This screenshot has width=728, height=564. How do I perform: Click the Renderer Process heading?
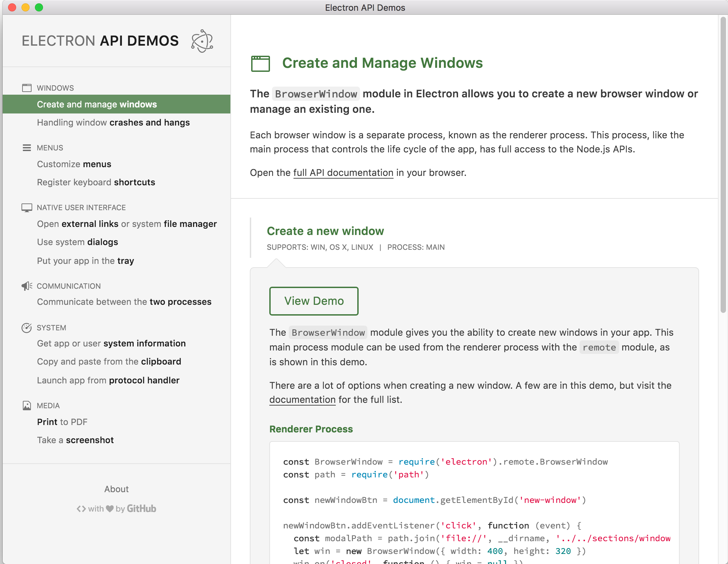(x=311, y=429)
